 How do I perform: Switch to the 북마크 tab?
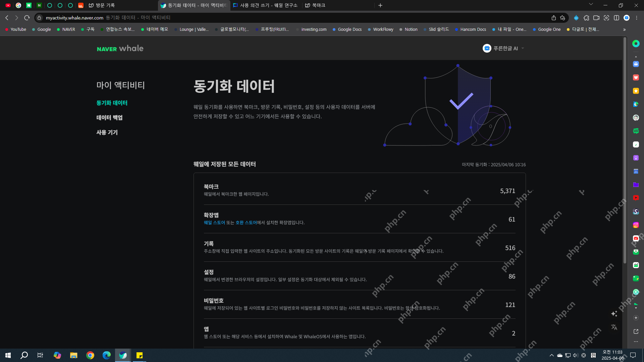pyautogui.click(x=338, y=5)
